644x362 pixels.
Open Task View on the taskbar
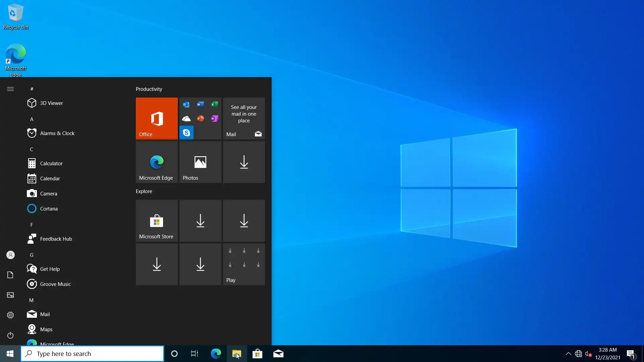(x=195, y=354)
